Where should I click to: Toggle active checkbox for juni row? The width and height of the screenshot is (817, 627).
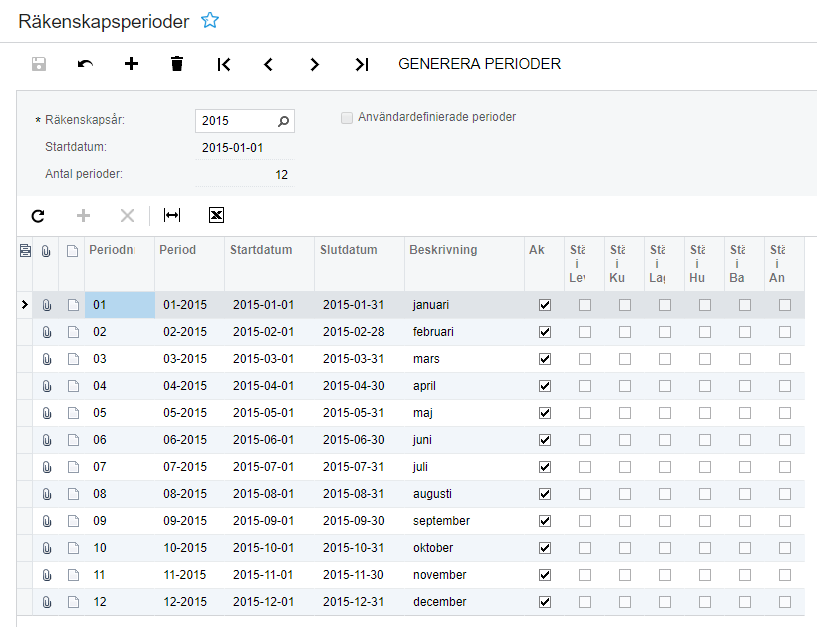point(545,440)
